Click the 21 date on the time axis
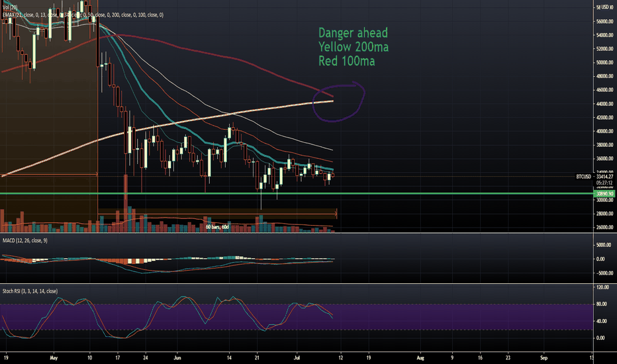 (257, 357)
